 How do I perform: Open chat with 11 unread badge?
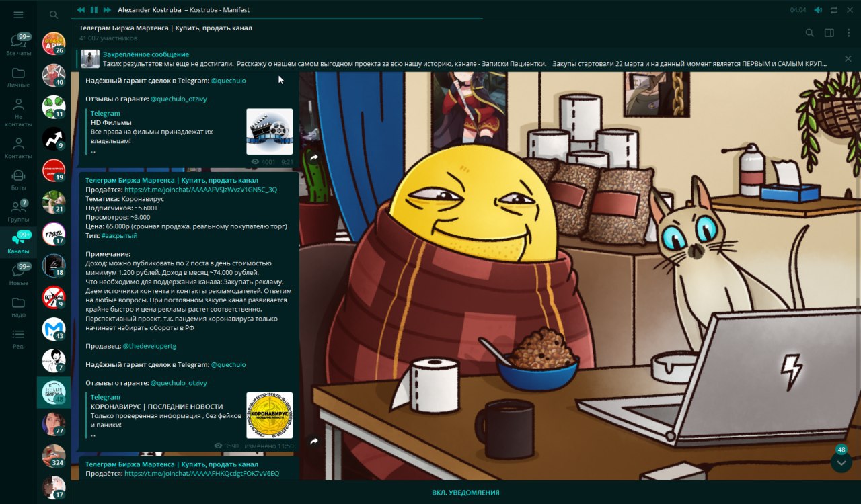[x=54, y=107]
